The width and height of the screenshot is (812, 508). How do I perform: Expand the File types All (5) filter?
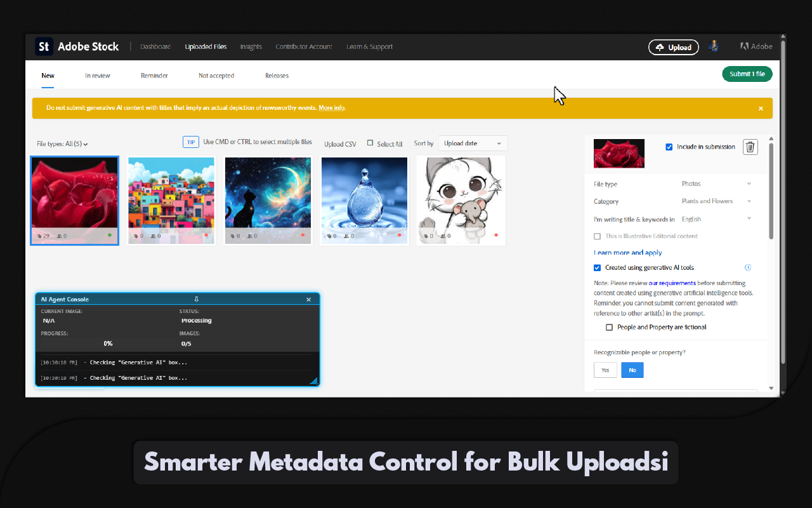pyautogui.click(x=62, y=144)
